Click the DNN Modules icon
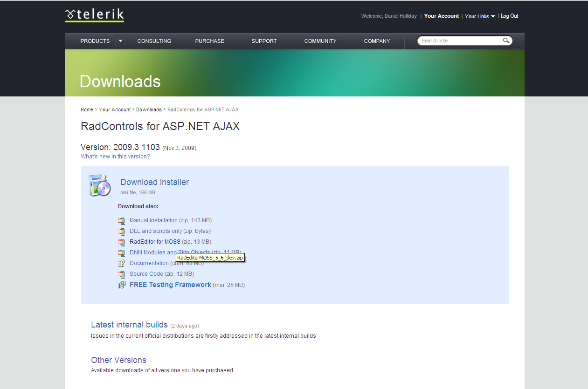588x389 pixels. point(122,253)
